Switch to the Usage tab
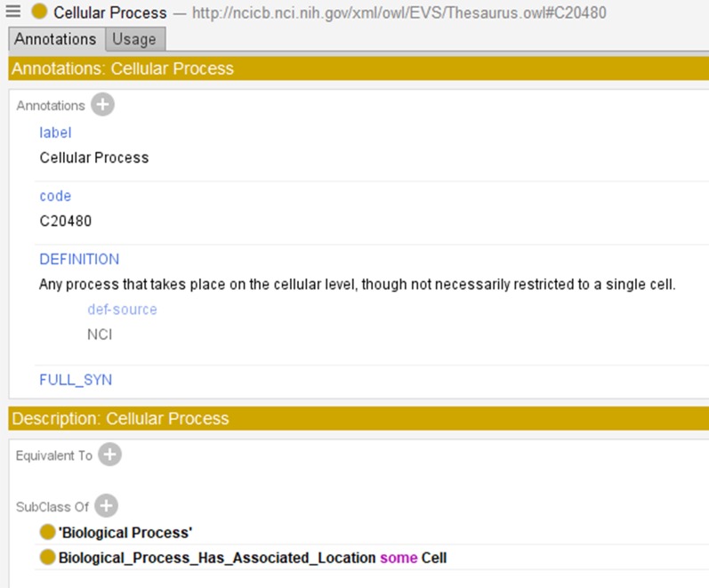The height and width of the screenshot is (588, 709). [134, 39]
